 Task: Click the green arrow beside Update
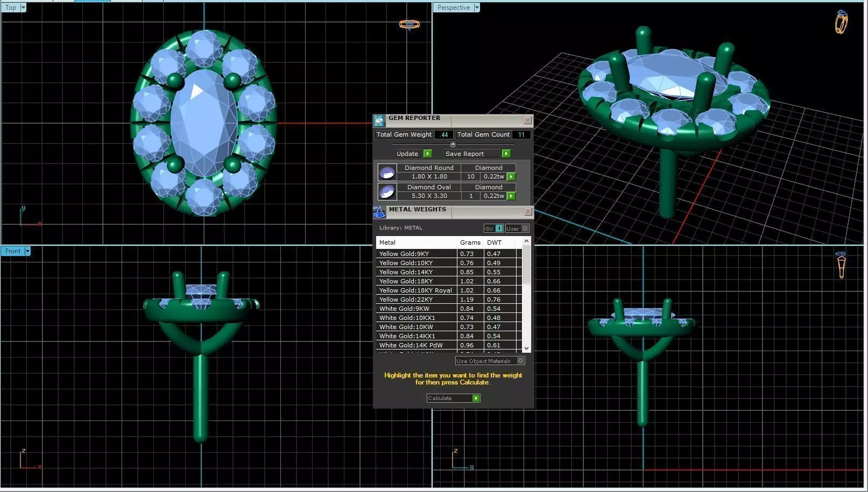click(427, 154)
